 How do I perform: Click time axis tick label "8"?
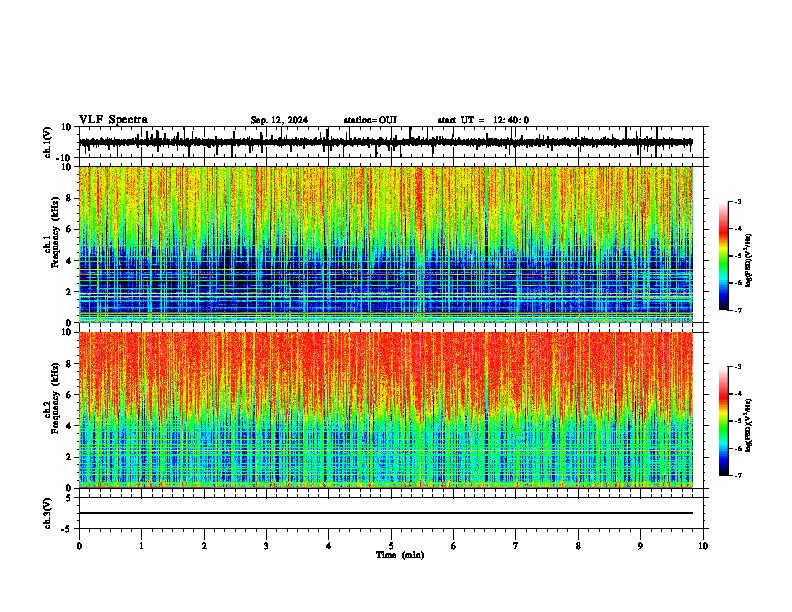(578, 546)
